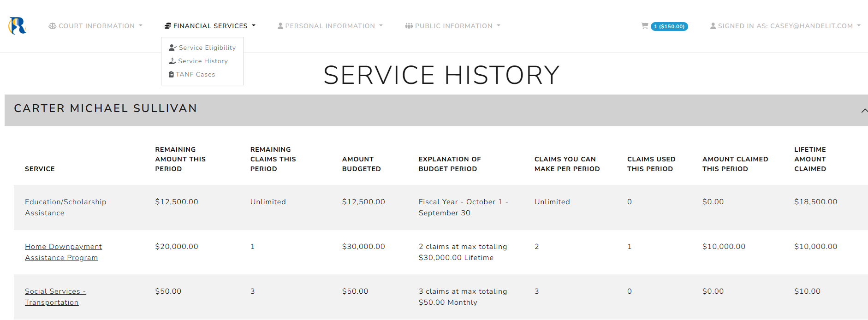Viewport: 868px width, 320px height.
Task: Click the cart total badge showing $150.00
Action: 669,27
